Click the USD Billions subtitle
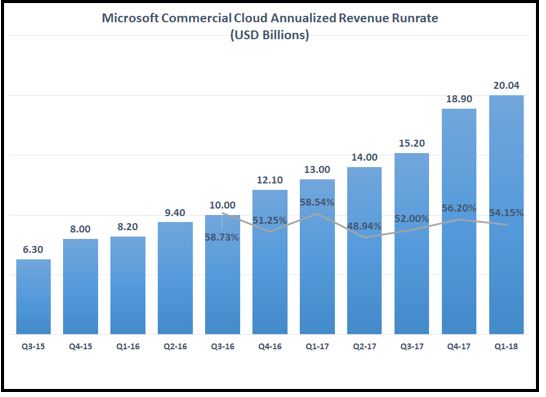 (270, 35)
